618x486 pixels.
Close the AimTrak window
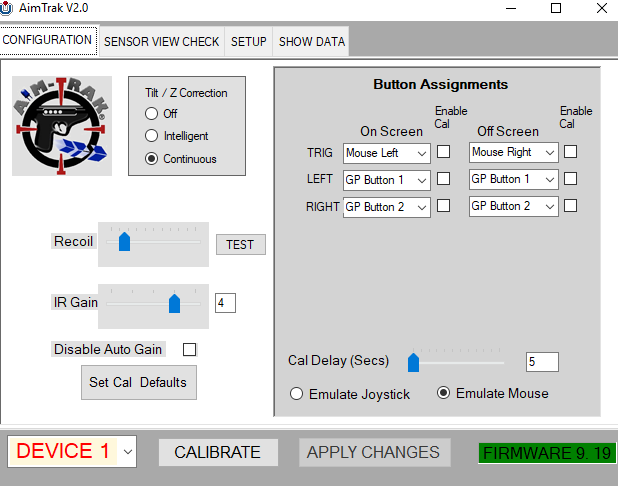click(x=602, y=8)
